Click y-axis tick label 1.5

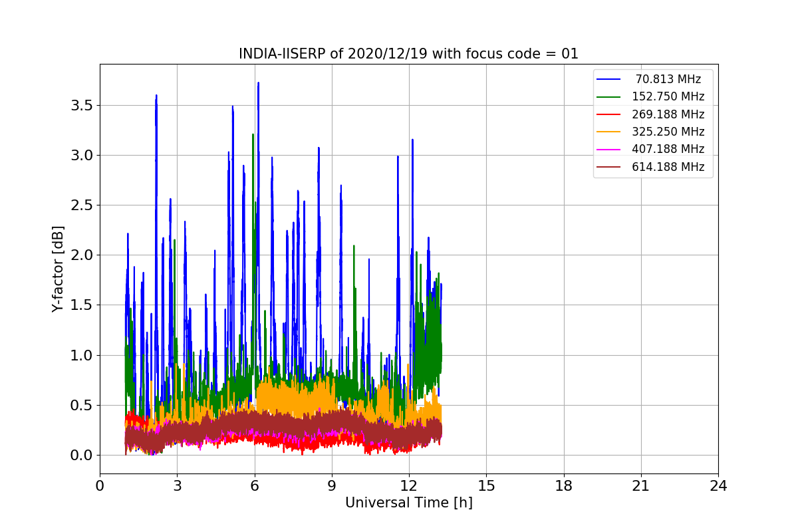coord(82,305)
